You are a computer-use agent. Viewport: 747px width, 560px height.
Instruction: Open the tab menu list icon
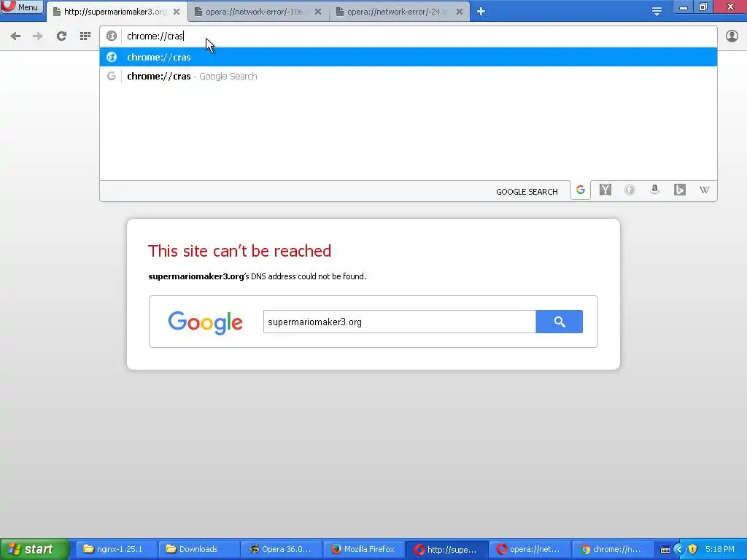[x=657, y=11]
